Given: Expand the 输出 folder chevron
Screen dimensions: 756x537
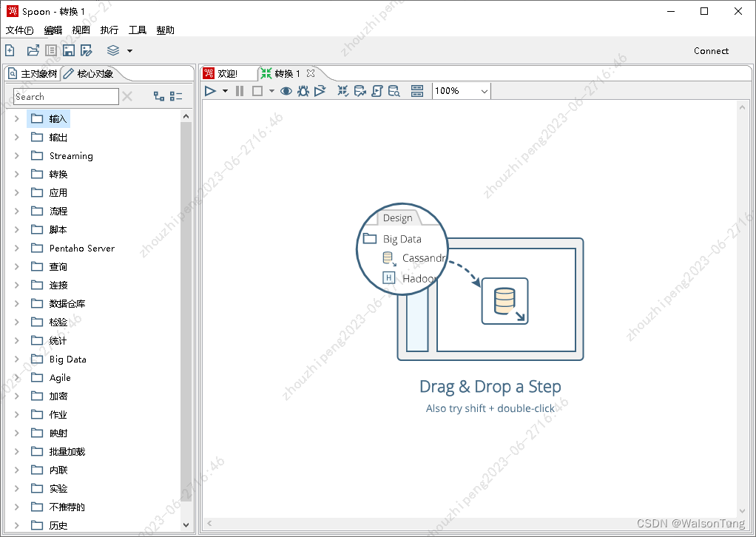Looking at the screenshot, I should click(x=17, y=137).
